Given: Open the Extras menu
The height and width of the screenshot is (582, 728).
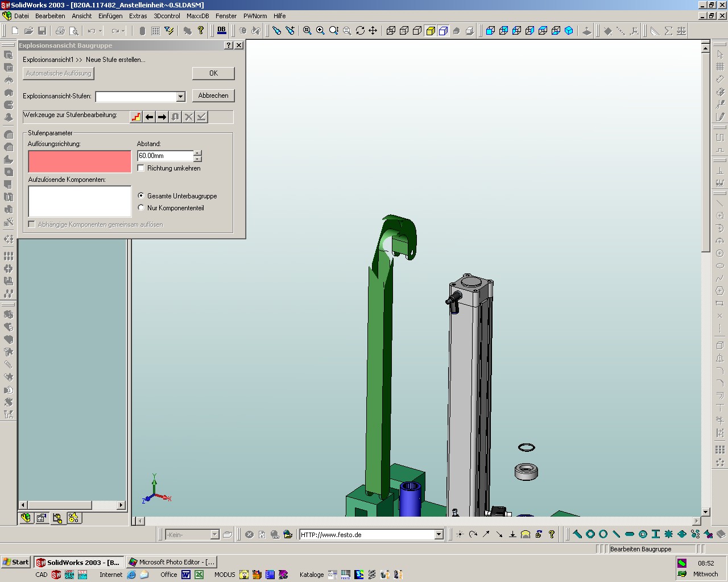Looking at the screenshot, I should click(x=138, y=16).
